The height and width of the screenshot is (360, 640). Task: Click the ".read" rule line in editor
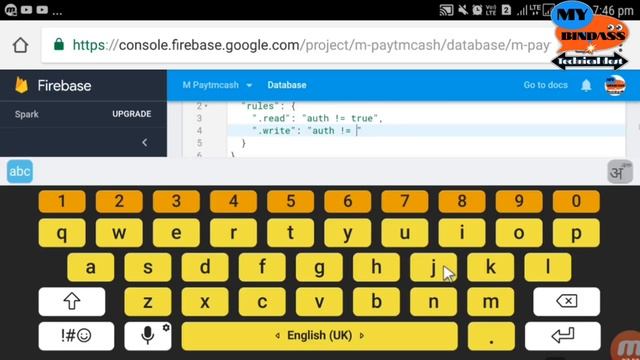tap(318, 118)
